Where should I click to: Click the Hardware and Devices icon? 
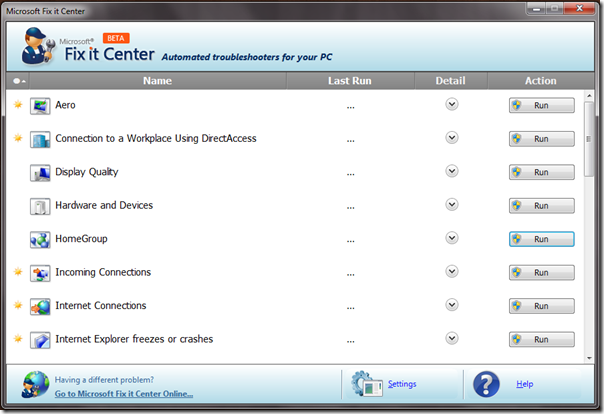pyautogui.click(x=40, y=206)
